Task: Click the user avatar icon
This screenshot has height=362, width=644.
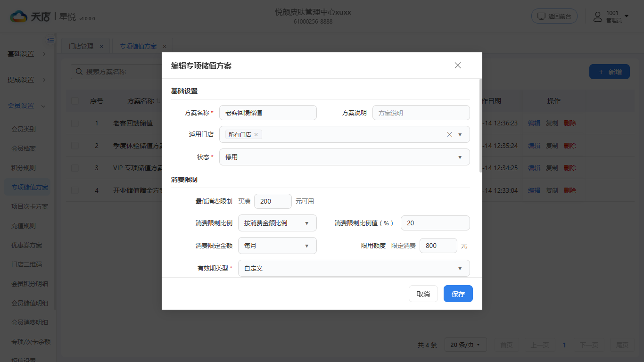Action: (598, 16)
